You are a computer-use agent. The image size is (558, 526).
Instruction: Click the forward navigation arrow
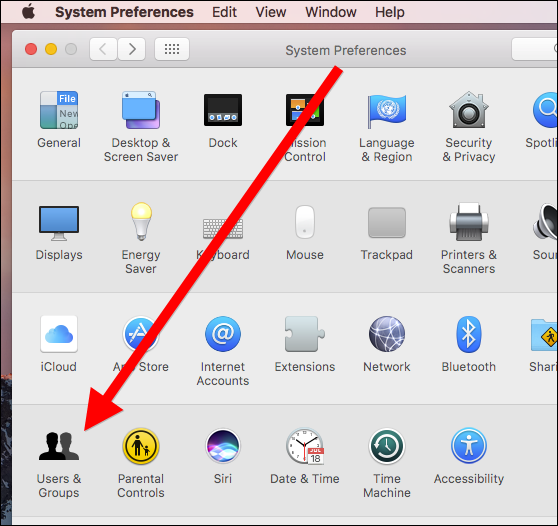(x=132, y=49)
